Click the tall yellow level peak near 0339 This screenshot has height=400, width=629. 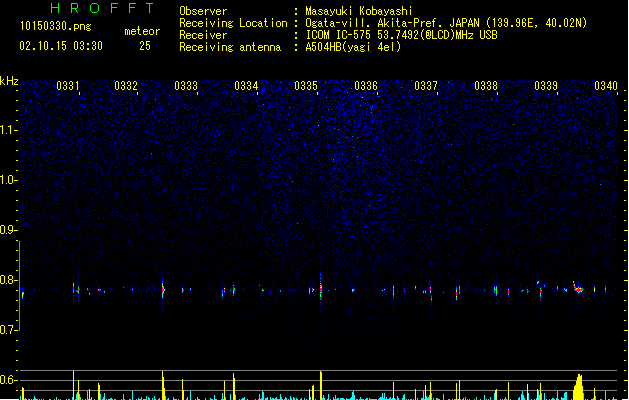click(x=578, y=387)
